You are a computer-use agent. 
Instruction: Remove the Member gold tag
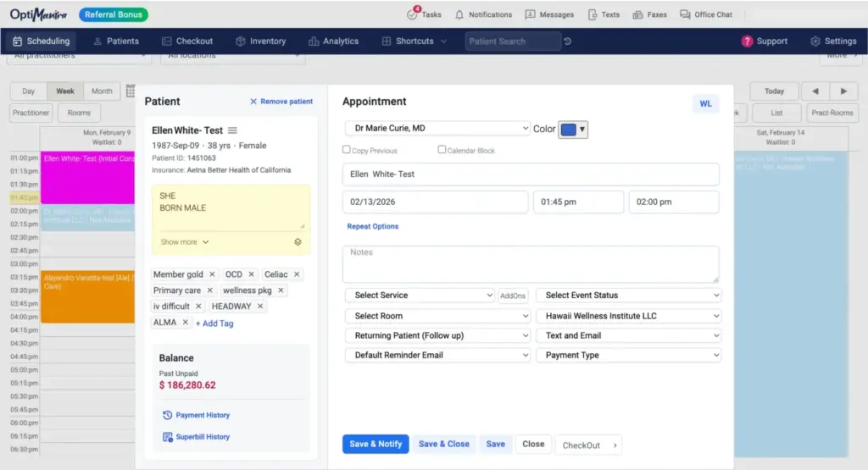coord(212,274)
